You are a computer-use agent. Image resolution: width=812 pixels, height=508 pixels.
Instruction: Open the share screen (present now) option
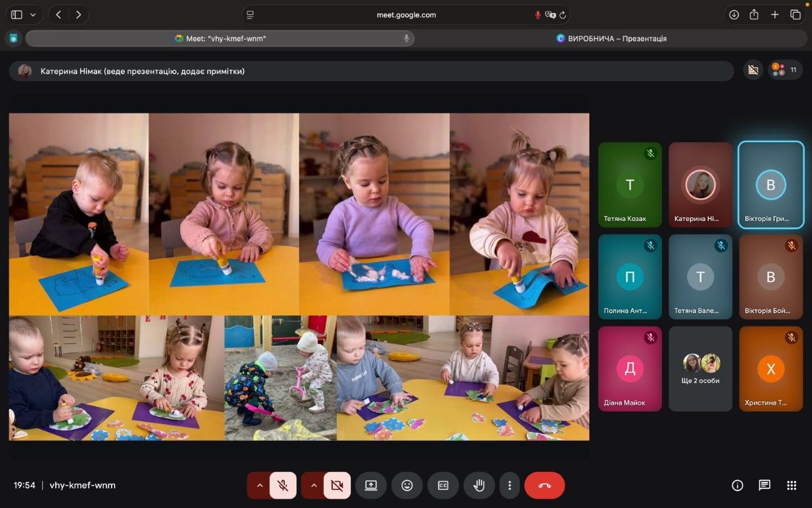(x=371, y=485)
